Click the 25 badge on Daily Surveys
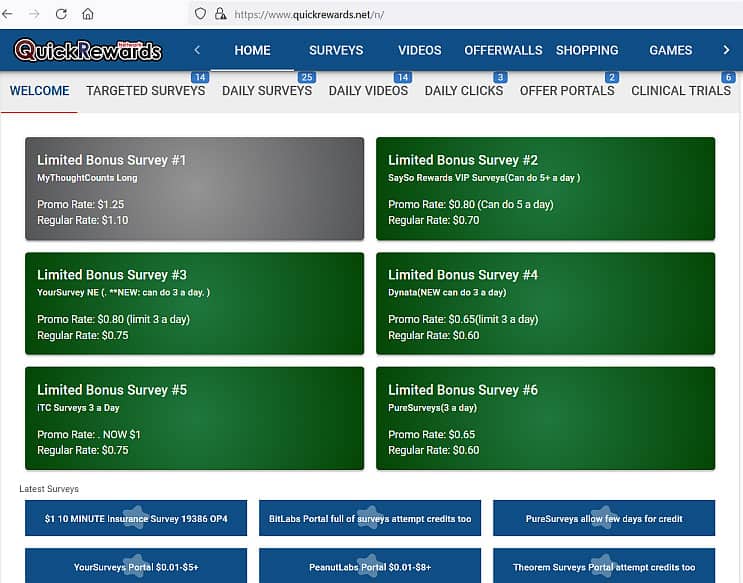Viewport: 743px width, 583px height. point(307,77)
